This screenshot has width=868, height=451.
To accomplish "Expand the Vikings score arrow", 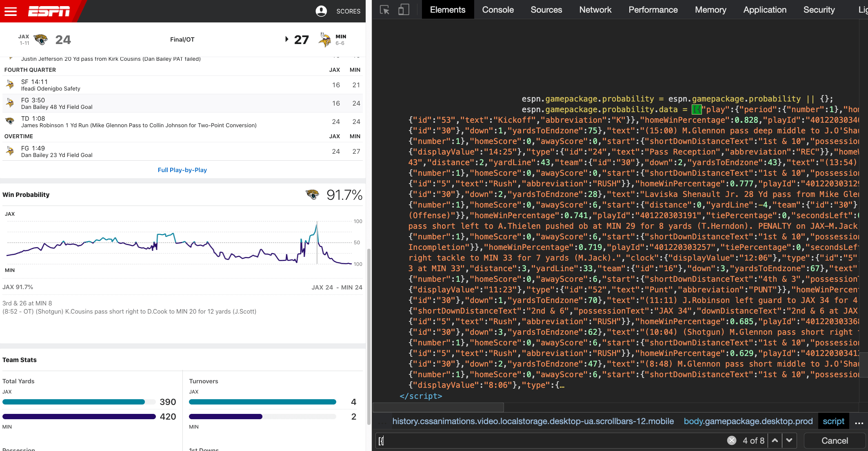I will [x=287, y=39].
